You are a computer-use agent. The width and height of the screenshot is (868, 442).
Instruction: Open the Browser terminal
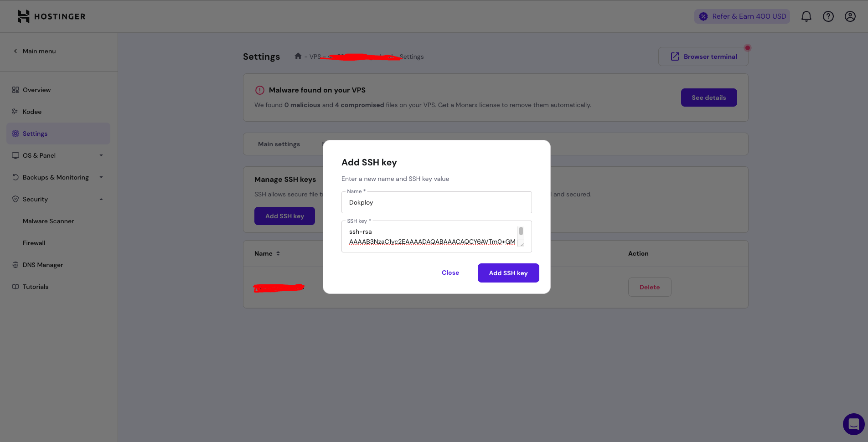point(703,57)
